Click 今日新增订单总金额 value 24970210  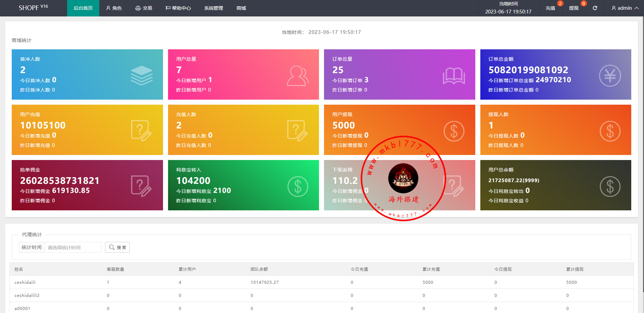553,80
